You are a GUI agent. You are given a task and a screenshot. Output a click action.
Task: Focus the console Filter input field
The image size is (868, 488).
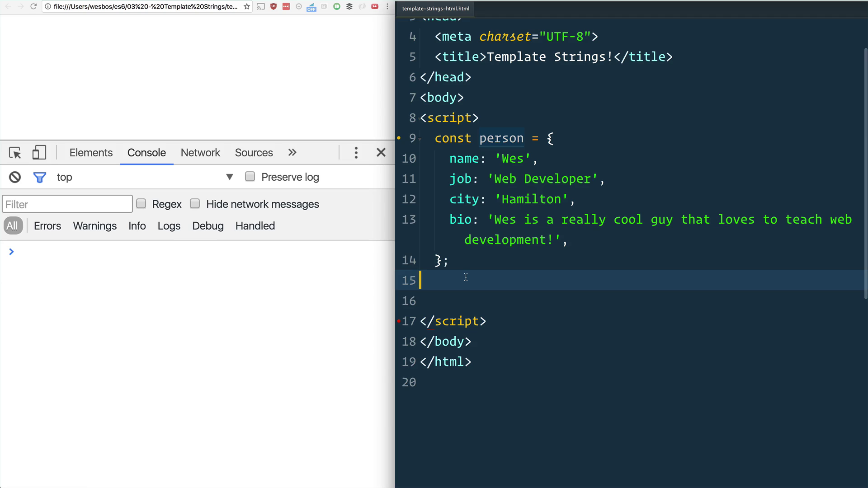point(67,204)
